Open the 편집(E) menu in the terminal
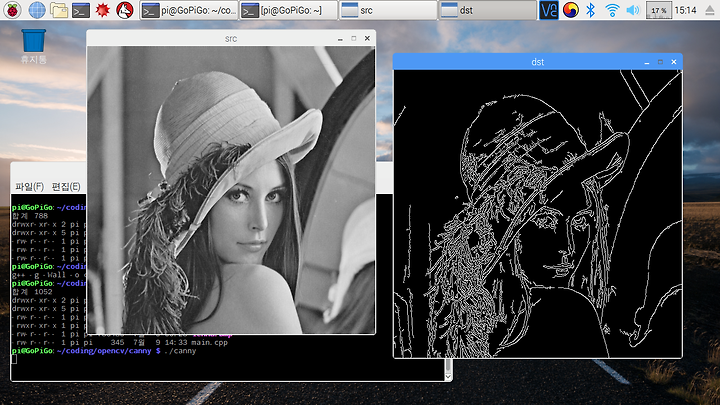 (x=66, y=186)
